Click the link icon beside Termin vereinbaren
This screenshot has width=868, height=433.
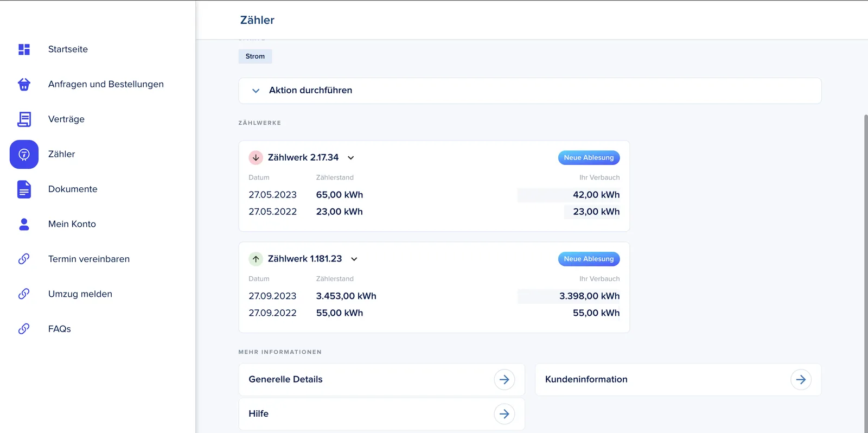pos(24,259)
